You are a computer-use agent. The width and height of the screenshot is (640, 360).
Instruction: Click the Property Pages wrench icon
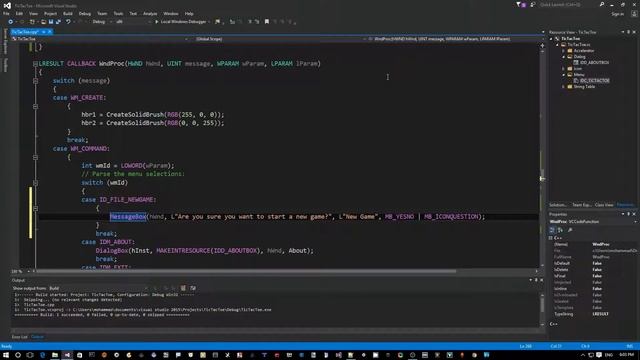point(570,230)
